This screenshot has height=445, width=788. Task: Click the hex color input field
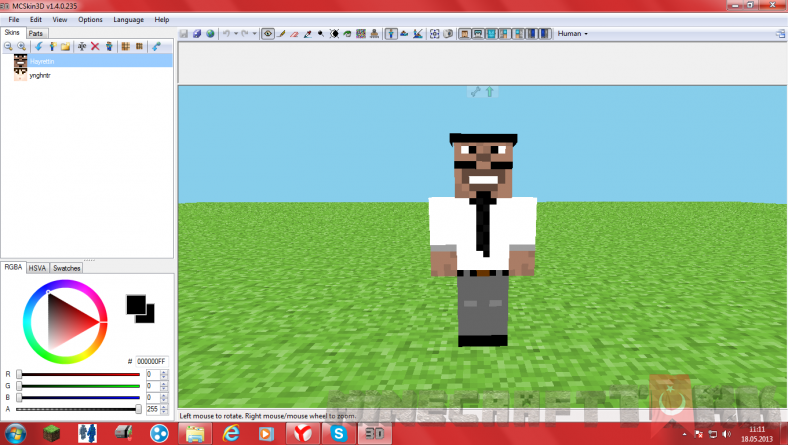click(151, 361)
